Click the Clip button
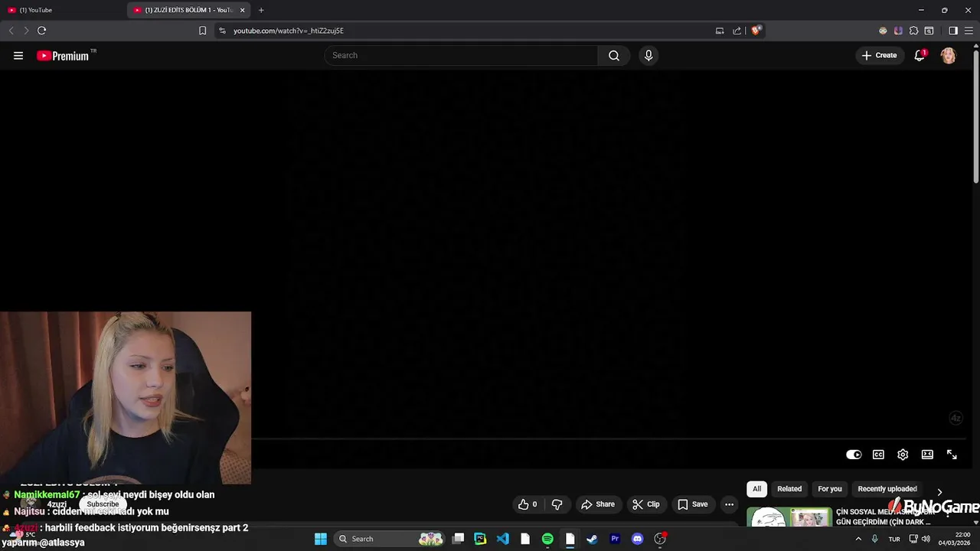This screenshot has height=551, width=980. point(645,504)
